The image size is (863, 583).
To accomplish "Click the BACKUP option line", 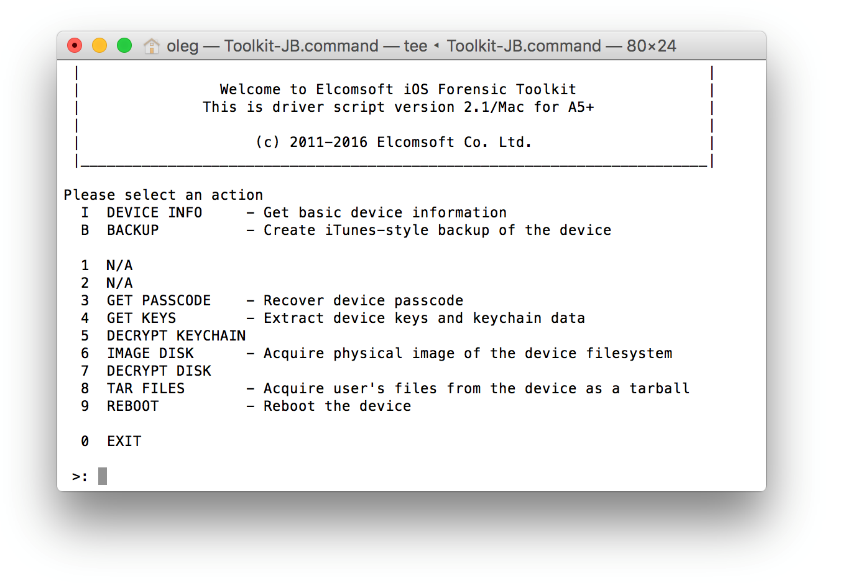I will click(132, 230).
